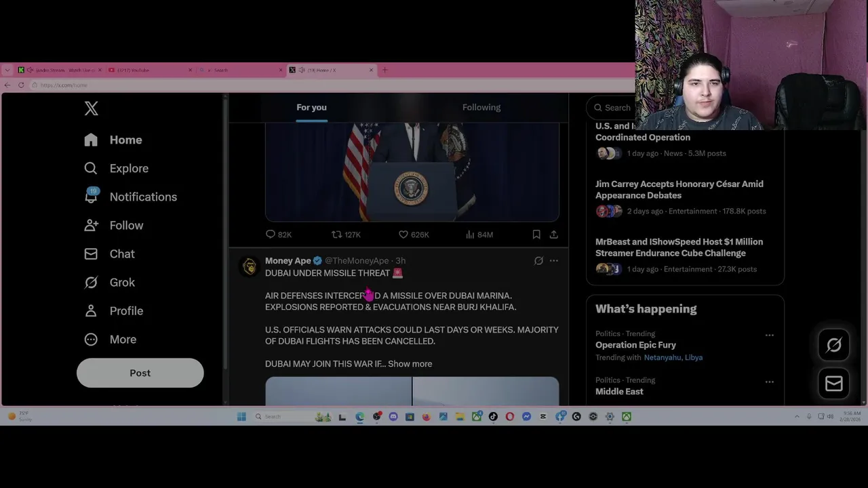Open the Follow page in sidebar

point(114,225)
